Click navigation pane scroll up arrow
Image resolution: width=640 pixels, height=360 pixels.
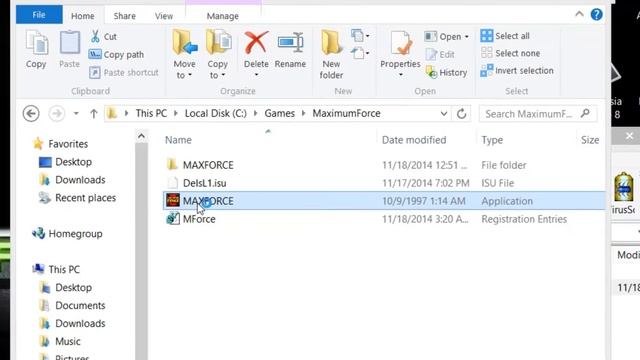point(141,136)
